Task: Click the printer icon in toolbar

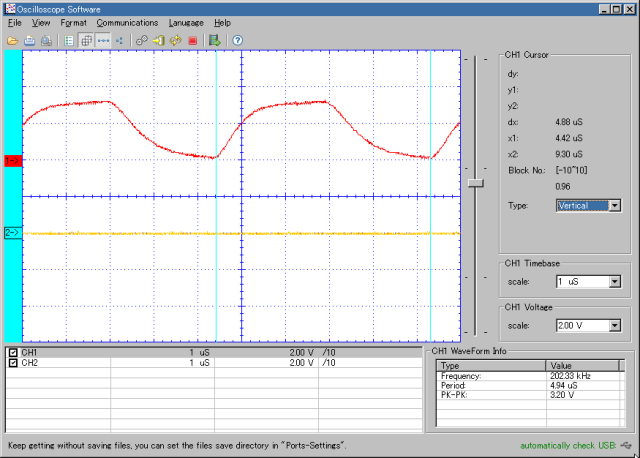Action: click(x=29, y=40)
